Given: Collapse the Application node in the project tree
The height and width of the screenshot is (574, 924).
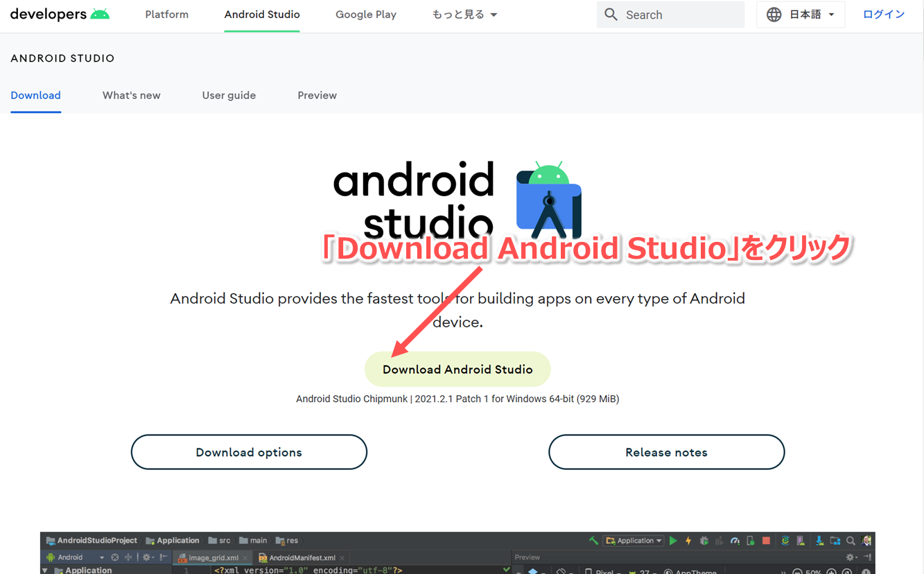Looking at the screenshot, I should tap(44, 568).
